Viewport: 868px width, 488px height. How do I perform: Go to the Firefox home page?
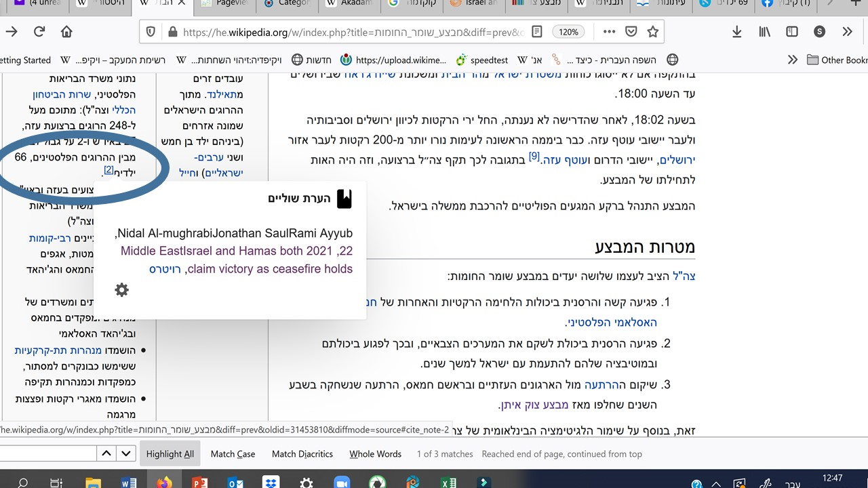(66, 32)
